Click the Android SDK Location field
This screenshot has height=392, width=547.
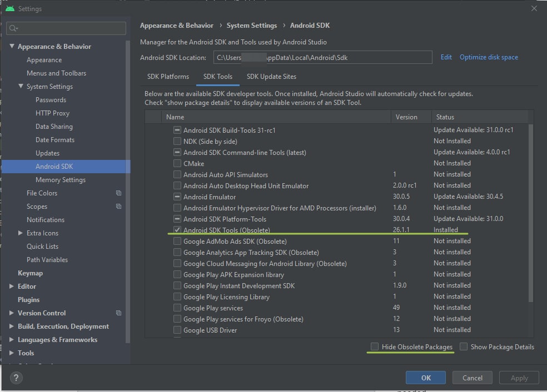click(x=322, y=58)
